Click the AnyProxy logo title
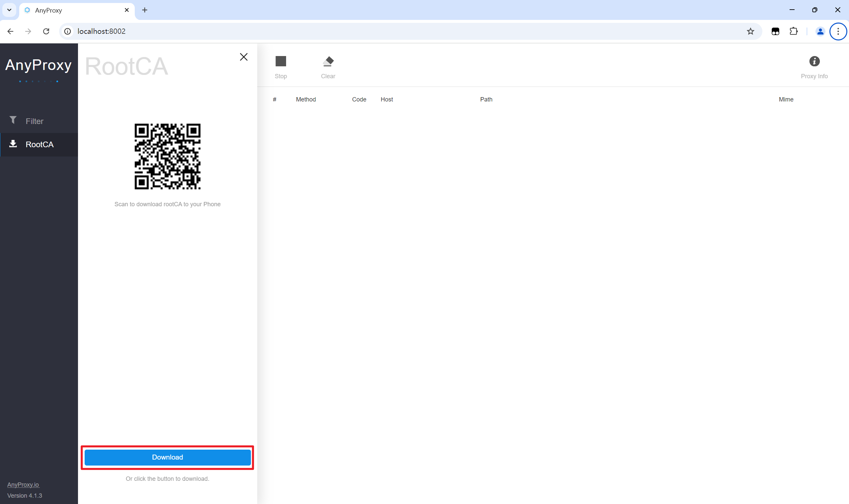The width and height of the screenshot is (849, 504). [x=39, y=65]
